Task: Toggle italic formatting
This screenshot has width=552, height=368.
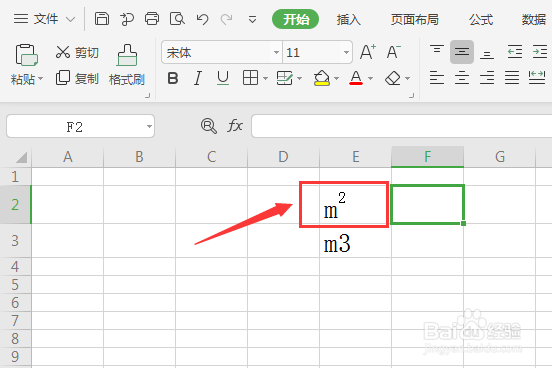Action: pyautogui.click(x=198, y=78)
